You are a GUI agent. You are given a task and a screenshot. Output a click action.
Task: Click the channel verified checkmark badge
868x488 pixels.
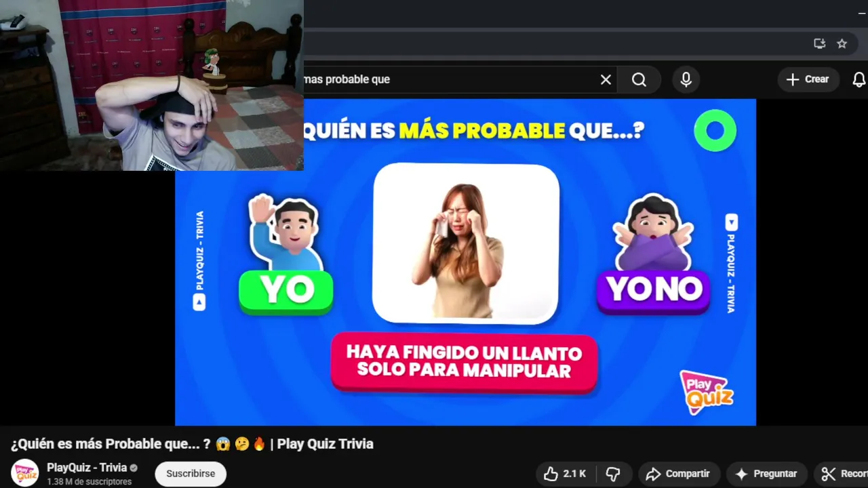(134, 468)
